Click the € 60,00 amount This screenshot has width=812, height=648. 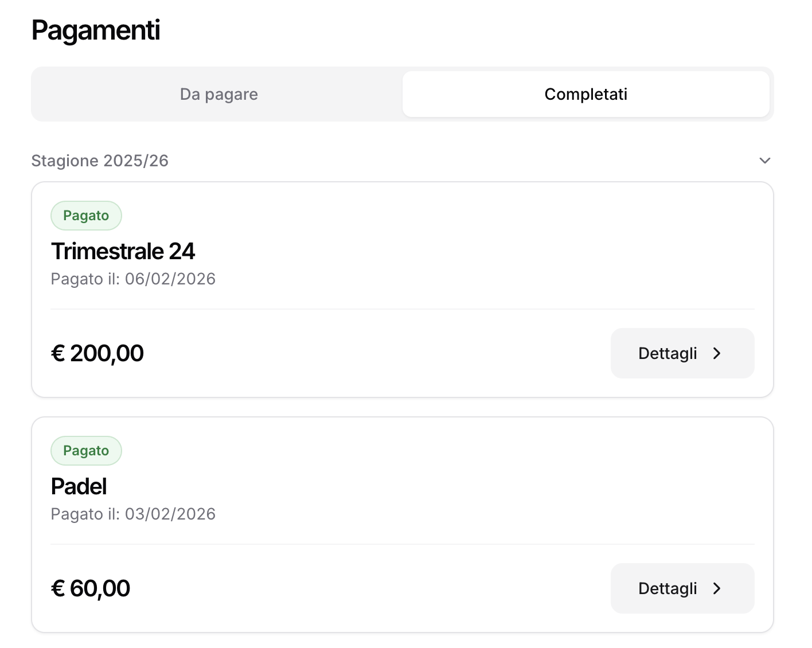click(91, 588)
